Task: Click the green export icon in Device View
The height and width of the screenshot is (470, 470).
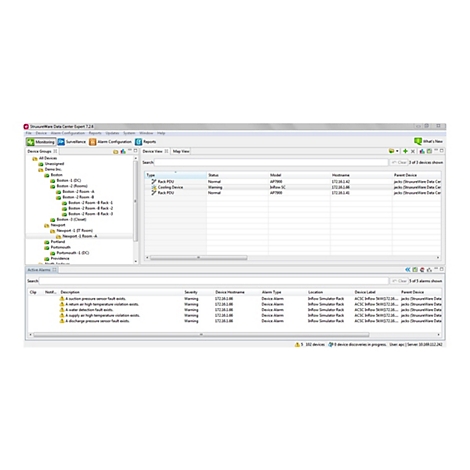Action: pos(429,151)
